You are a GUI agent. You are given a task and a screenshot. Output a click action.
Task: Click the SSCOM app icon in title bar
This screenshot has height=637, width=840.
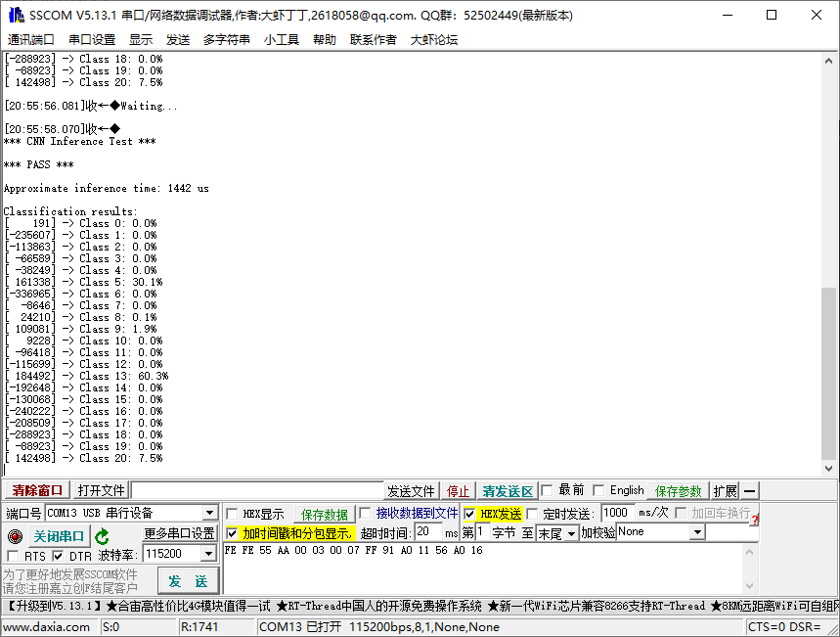pos(16,15)
